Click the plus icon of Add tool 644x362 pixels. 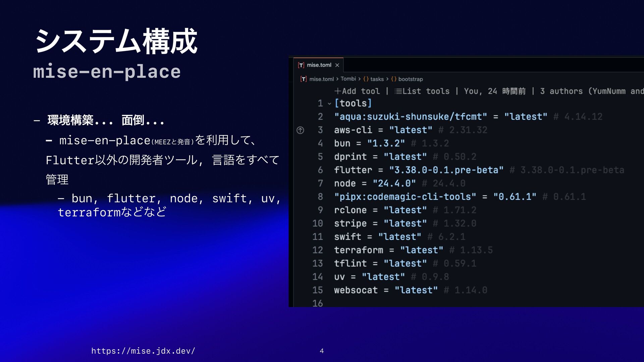coord(337,91)
